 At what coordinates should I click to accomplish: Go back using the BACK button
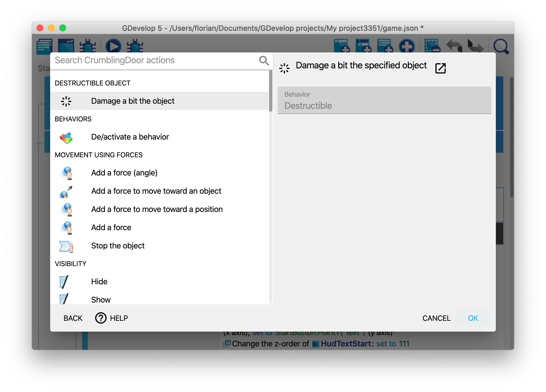73,318
